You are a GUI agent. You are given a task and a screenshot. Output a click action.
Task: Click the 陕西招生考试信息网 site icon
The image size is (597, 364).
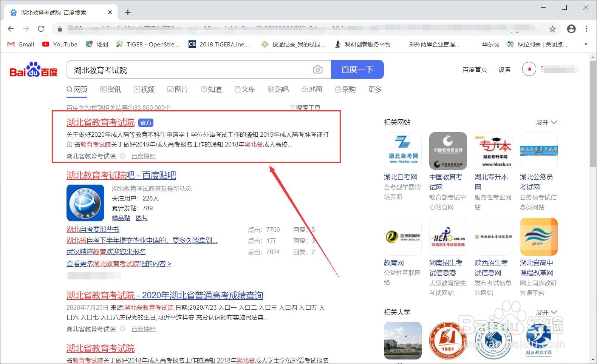[x=493, y=237]
